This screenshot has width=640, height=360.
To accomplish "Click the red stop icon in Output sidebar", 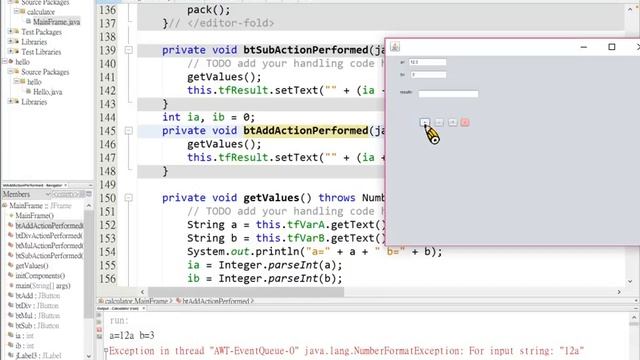I will (x=99, y=329).
